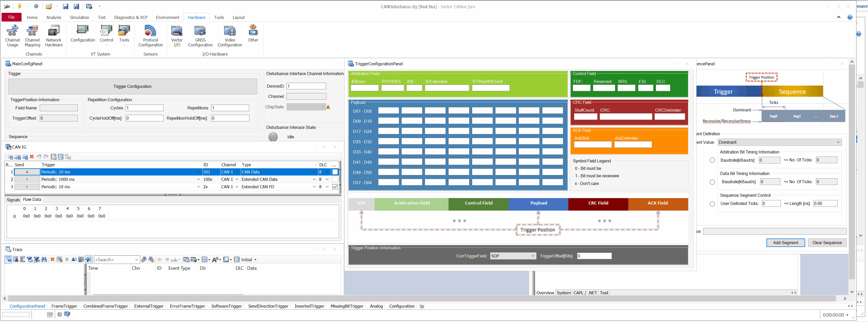The width and height of the screenshot is (868, 322).
Task: Click the Repetitions input field
Action: pos(230,108)
